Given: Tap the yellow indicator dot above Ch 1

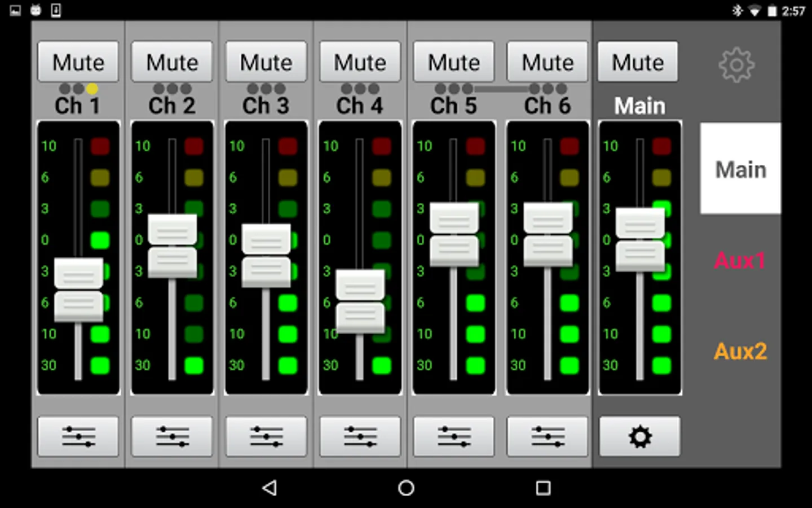Looking at the screenshot, I should 92,89.
